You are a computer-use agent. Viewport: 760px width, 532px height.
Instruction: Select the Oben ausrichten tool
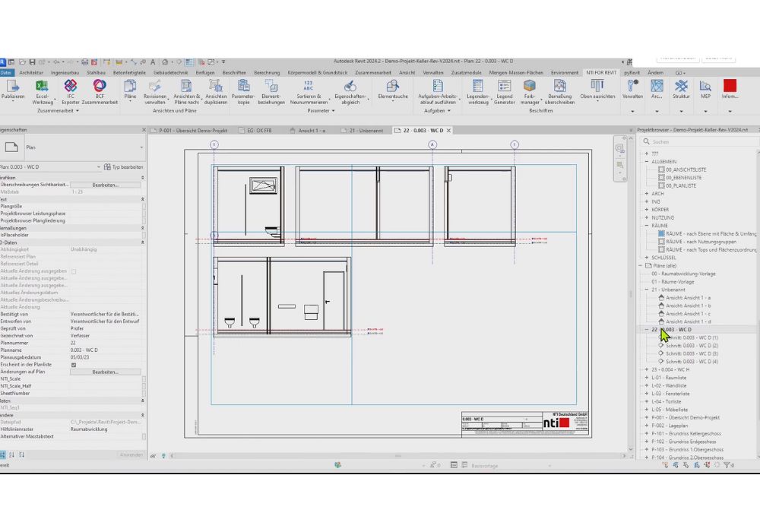coord(597,90)
